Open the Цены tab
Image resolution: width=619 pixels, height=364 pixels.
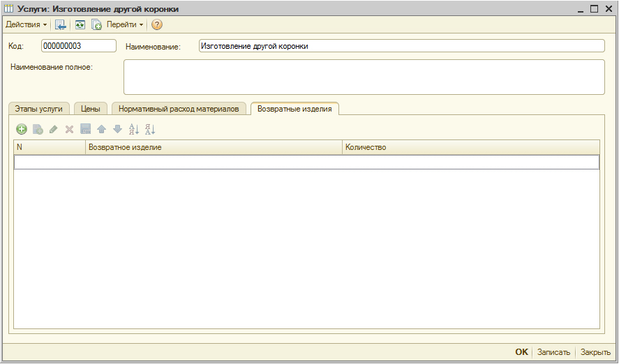(91, 109)
